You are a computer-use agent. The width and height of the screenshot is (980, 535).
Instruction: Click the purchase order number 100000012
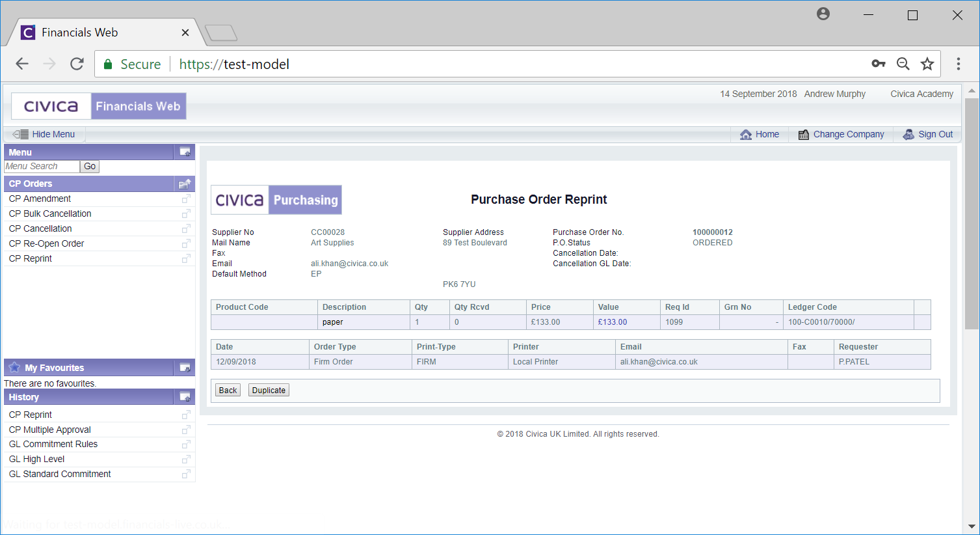tap(713, 232)
